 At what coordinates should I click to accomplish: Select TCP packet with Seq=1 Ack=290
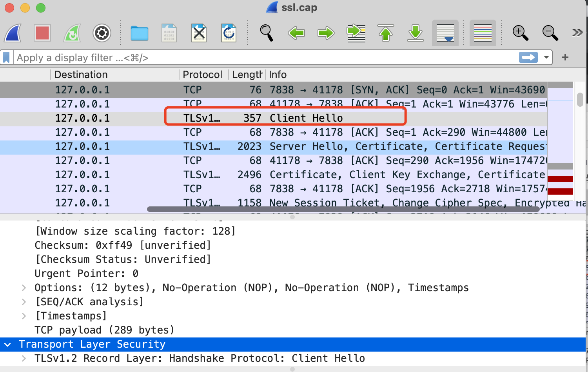pos(274,132)
